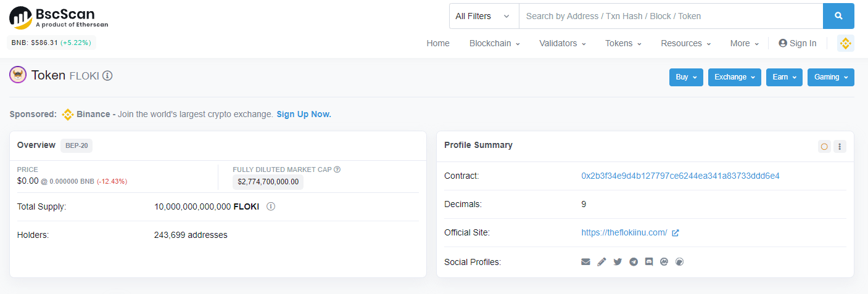Open the Blockchain menu

coord(495,43)
